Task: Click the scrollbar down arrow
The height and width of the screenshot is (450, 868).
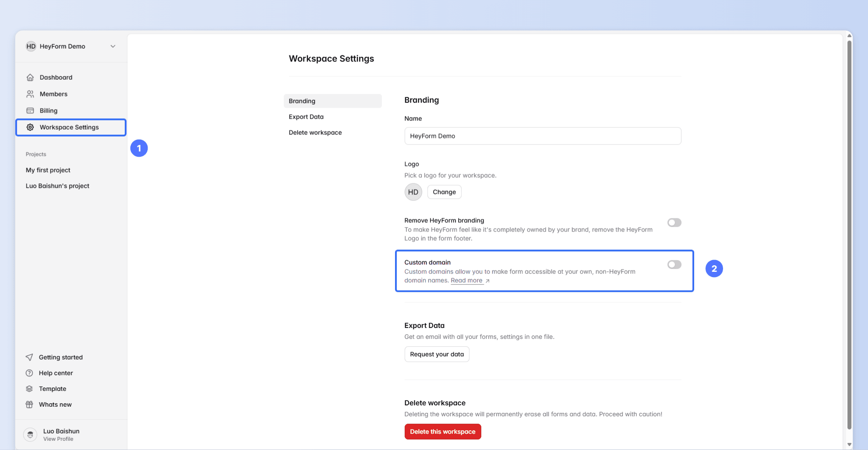Action: coord(849,444)
